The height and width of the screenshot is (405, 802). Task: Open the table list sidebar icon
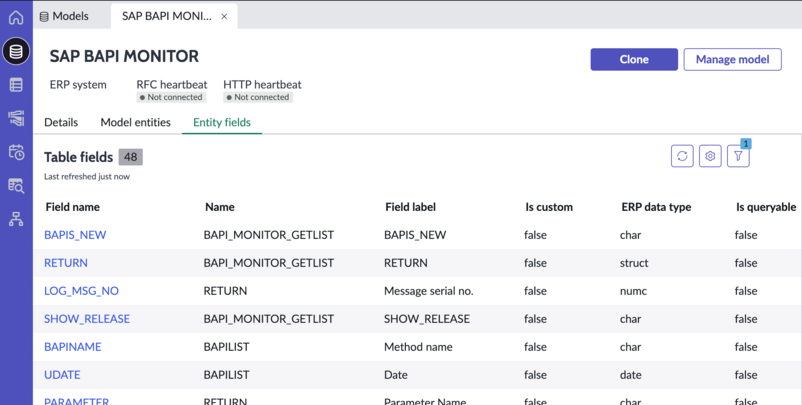click(x=16, y=85)
